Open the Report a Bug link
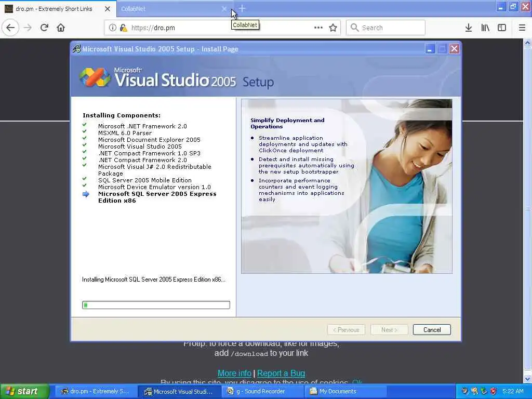The height and width of the screenshot is (399, 532). click(281, 373)
